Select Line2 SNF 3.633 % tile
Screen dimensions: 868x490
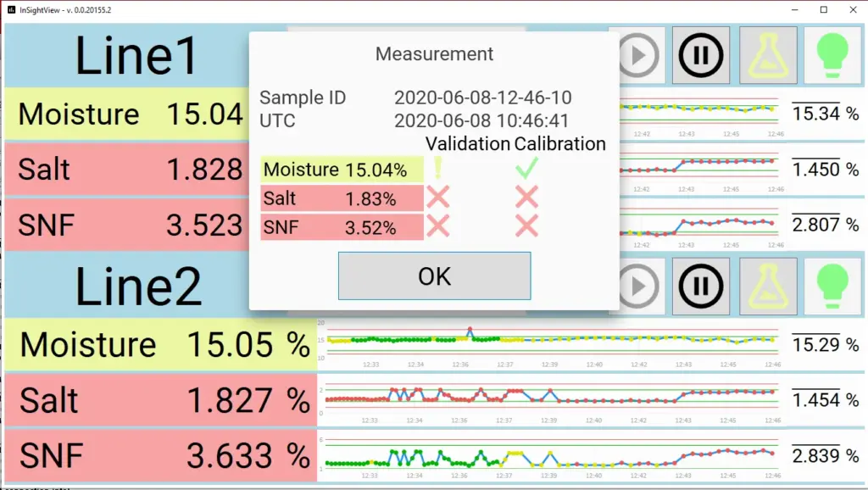(x=160, y=456)
